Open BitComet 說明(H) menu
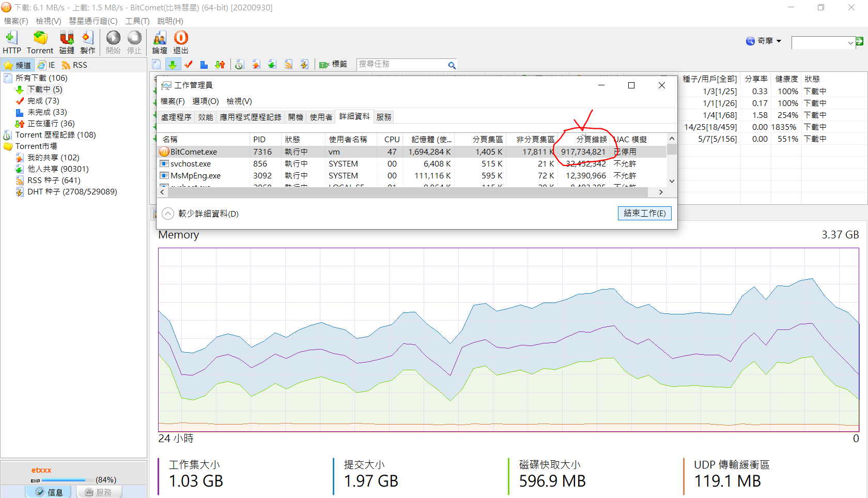The width and height of the screenshot is (868, 498). point(171,21)
